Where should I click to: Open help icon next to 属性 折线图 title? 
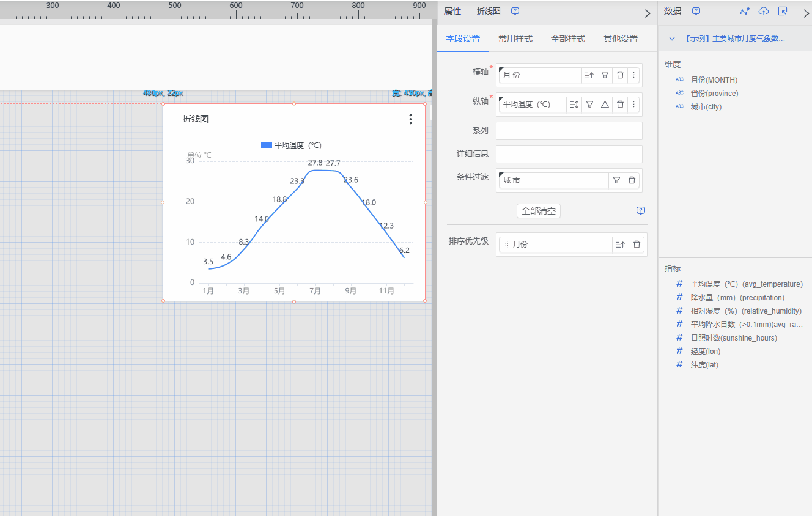click(515, 12)
